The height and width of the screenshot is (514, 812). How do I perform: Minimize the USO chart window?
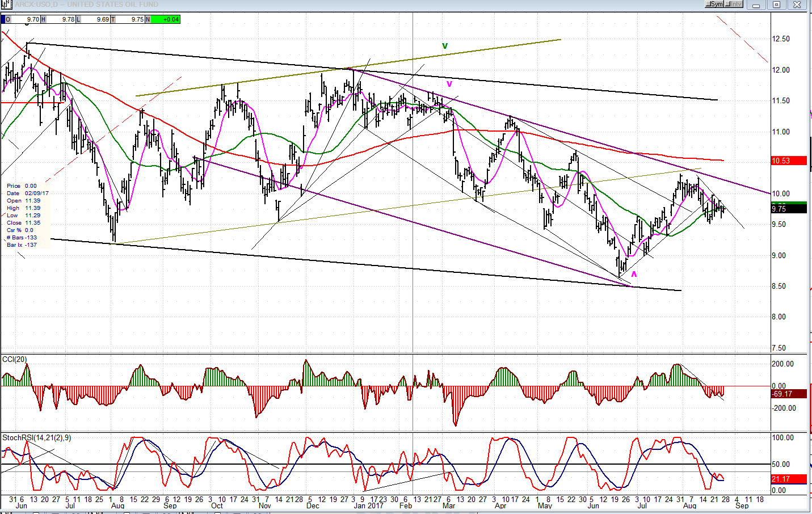pos(756,5)
